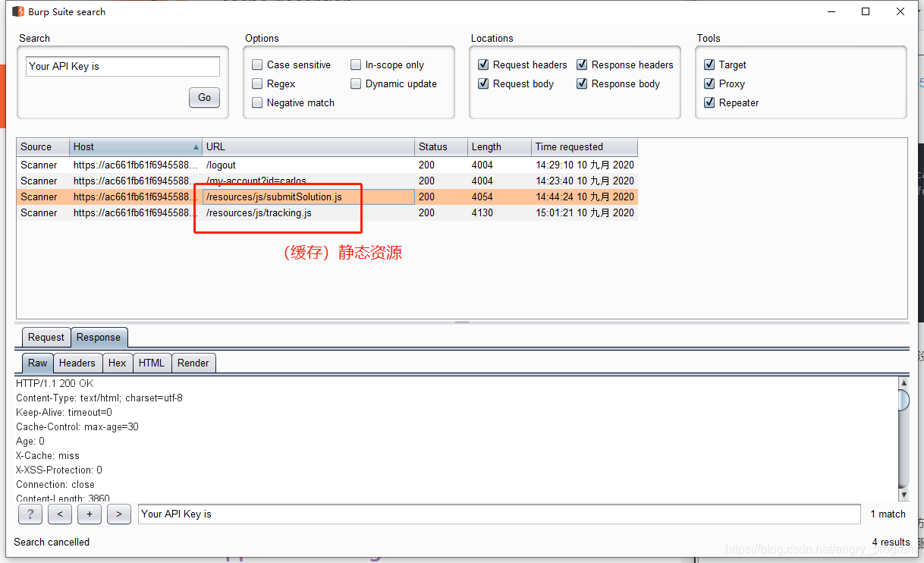924x563 pixels.
Task: Click the response scrollbar thumb
Action: point(904,400)
